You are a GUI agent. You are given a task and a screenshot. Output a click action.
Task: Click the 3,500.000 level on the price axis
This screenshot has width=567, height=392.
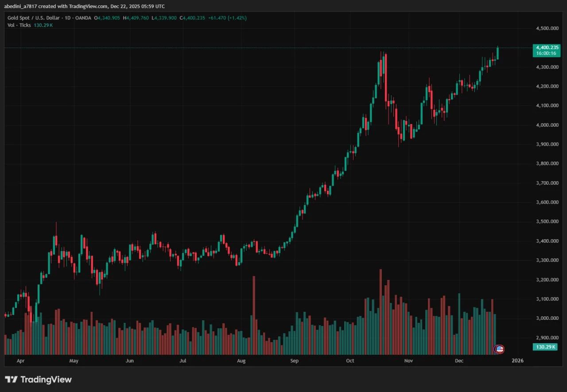547,221
